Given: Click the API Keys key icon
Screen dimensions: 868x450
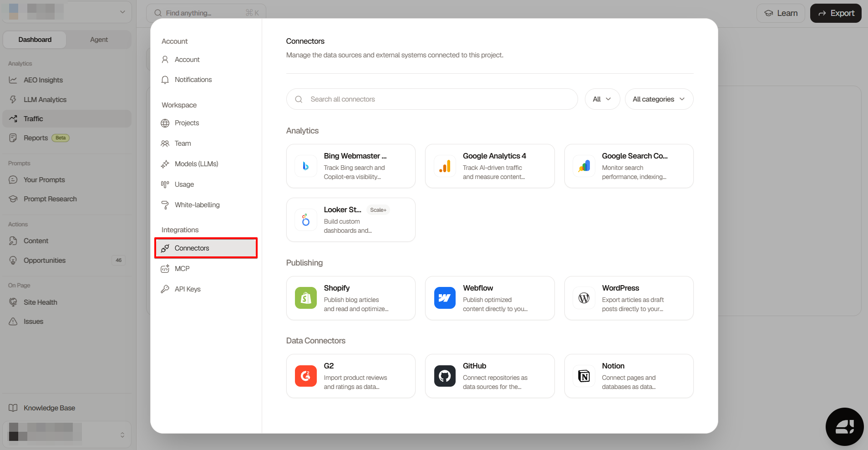Looking at the screenshot, I should click(x=165, y=289).
